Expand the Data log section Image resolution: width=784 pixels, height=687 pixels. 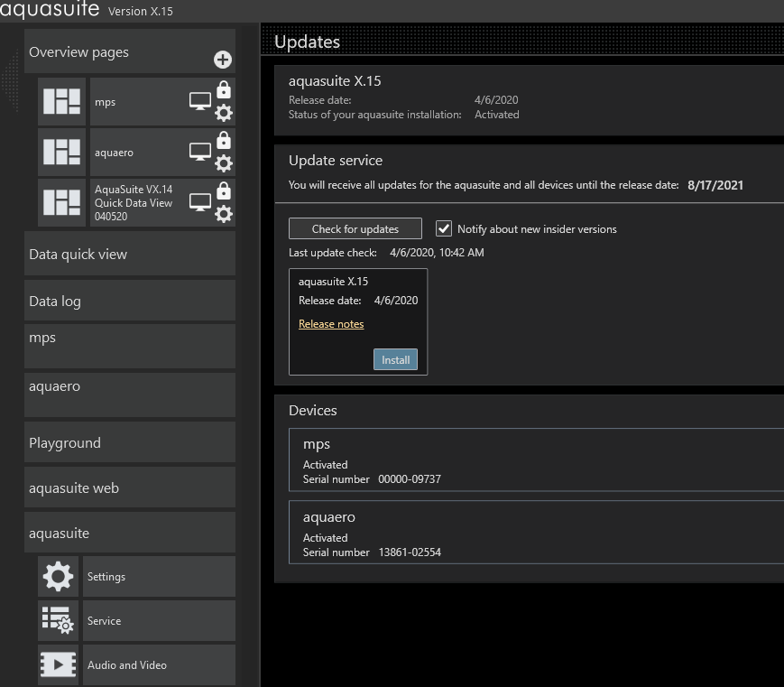click(130, 302)
